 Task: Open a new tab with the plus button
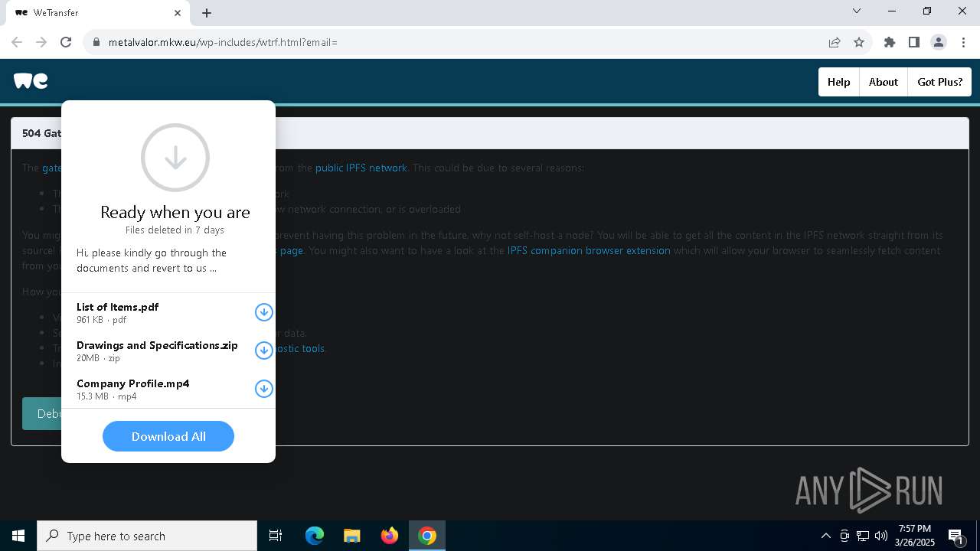click(207, 13)
